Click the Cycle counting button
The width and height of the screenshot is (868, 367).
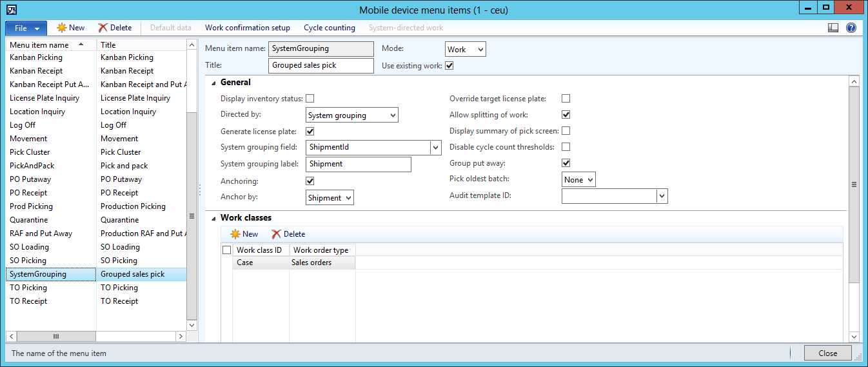point(329,28)
